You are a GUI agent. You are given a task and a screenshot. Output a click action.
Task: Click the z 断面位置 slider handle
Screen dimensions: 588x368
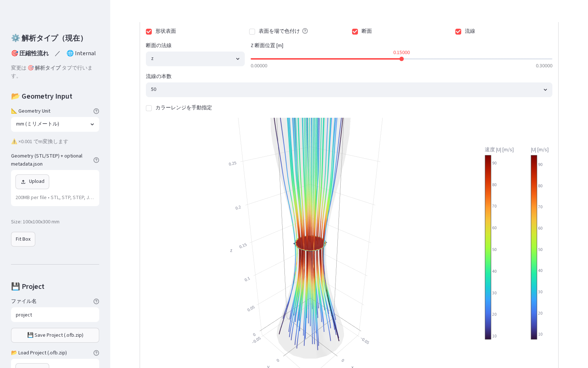402,59
